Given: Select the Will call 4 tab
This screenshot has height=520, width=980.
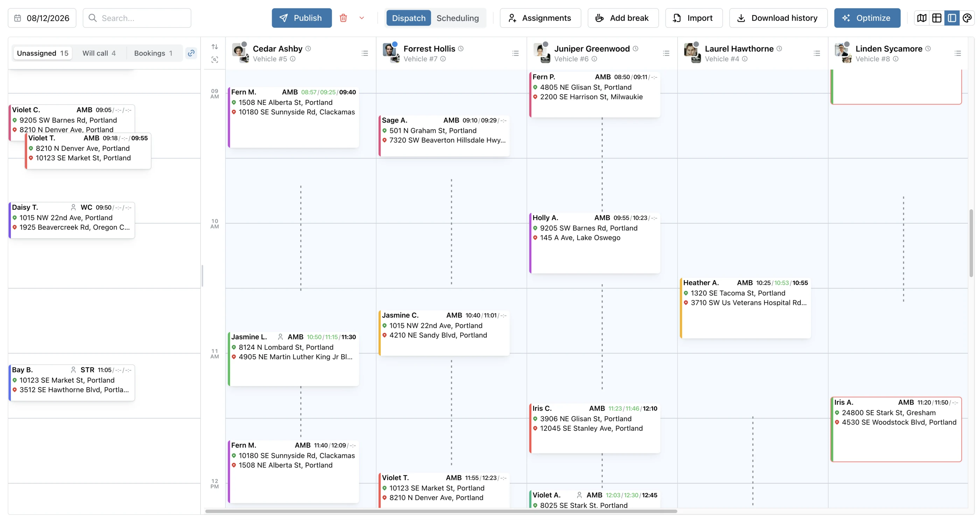Looking at the screenshot, I should coord(99,53).
